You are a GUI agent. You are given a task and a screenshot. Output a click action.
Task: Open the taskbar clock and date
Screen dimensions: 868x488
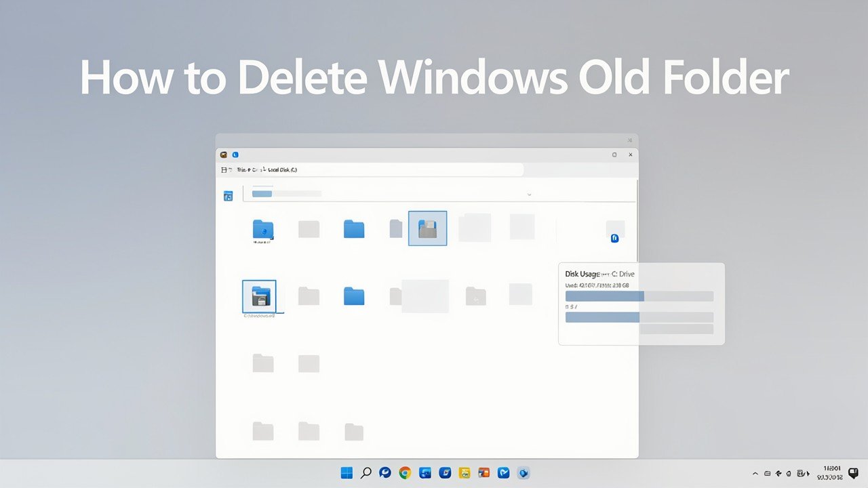[x=831, y=473]
